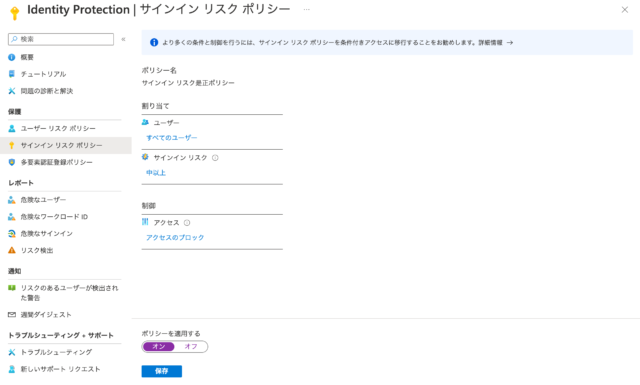The image size is (640, 385).
Task: Click the すべてのユーザー link
Action: [172, 138]
